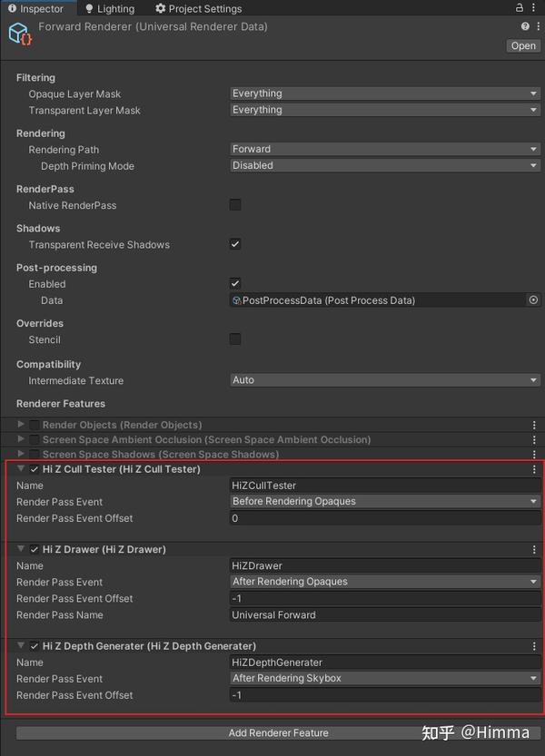Switch to the Lighting tab
The width and height of the screenshot is (545, 756).
tap(109, 9)
